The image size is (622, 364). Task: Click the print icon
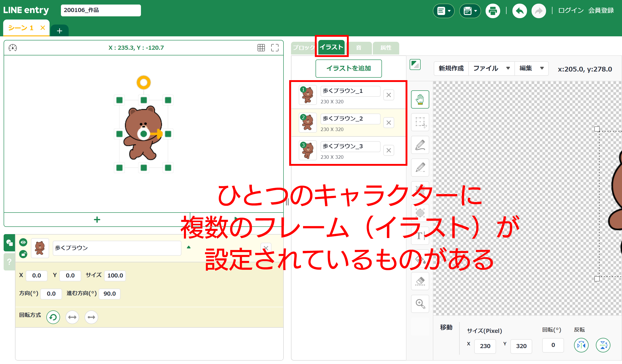(493, 11)
